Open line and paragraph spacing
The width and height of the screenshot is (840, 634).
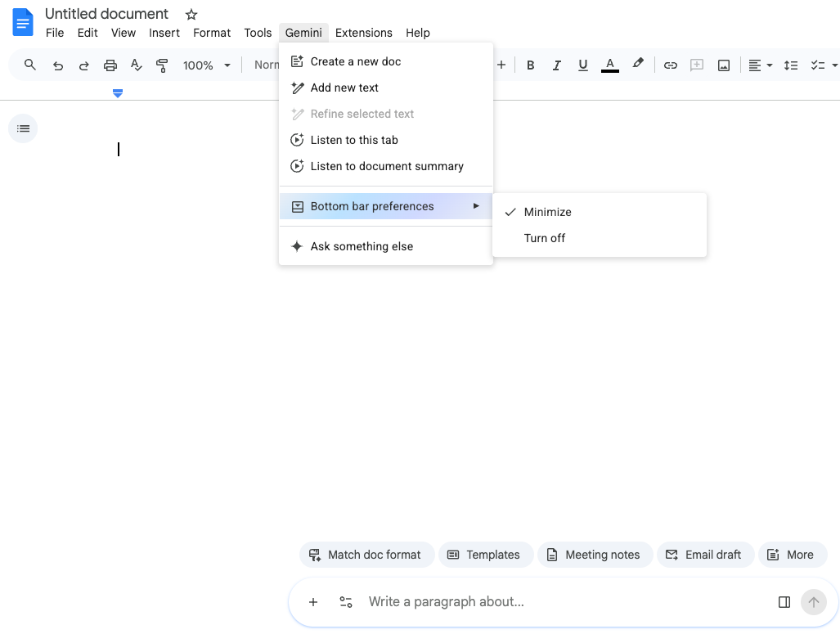pos(791,65)
